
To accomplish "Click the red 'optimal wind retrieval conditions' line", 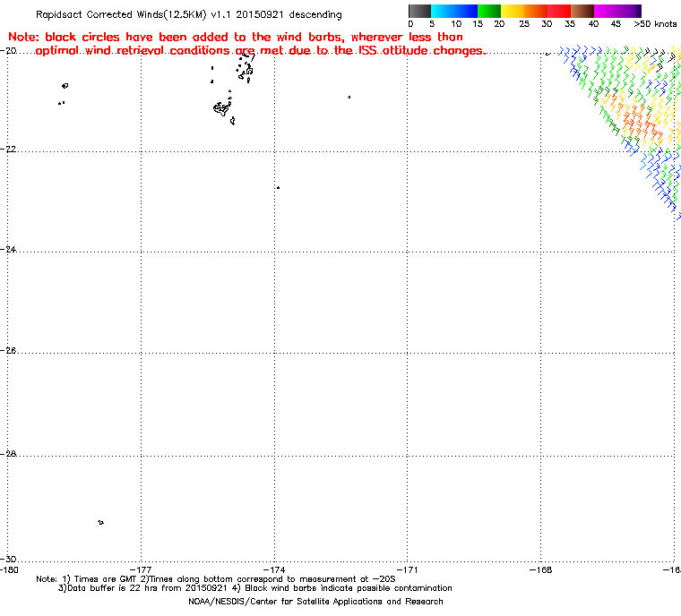I will point(261,51).
